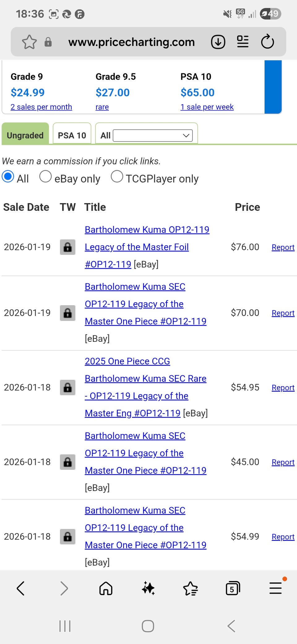Reload the page with refresh icon

coord(267,42)
